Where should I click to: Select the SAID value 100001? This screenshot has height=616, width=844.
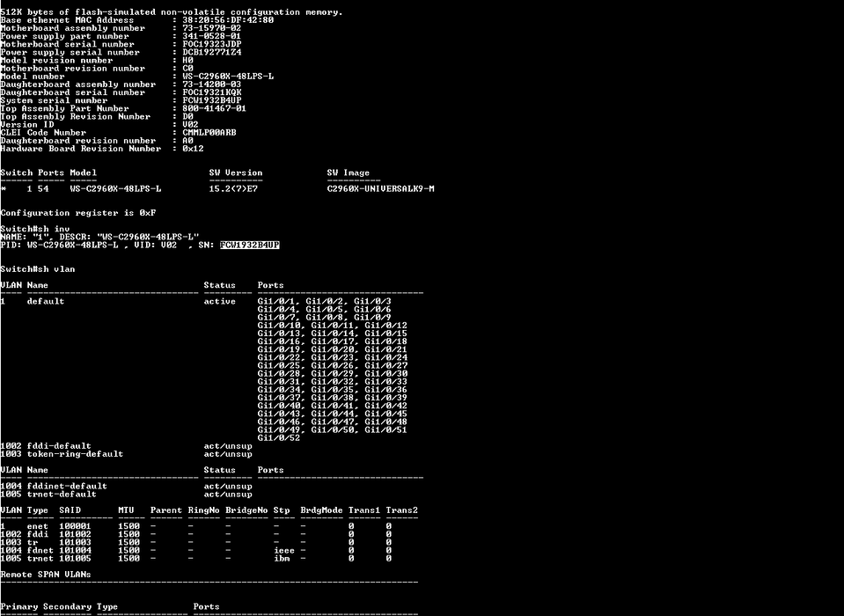(x=76, y=526)
